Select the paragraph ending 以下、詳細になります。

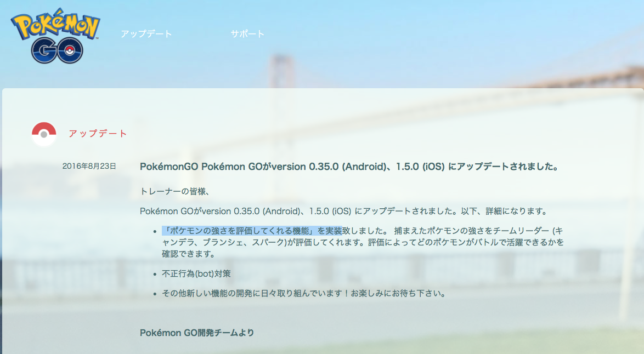click(x=344, y=212)
